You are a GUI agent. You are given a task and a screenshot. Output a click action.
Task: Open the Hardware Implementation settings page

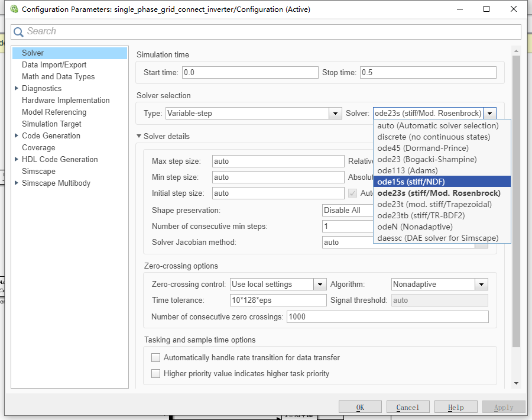[x=65, y=100]
